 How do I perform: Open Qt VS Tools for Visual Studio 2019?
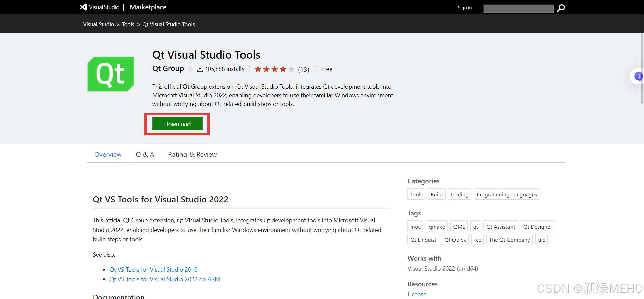(153, 270)
